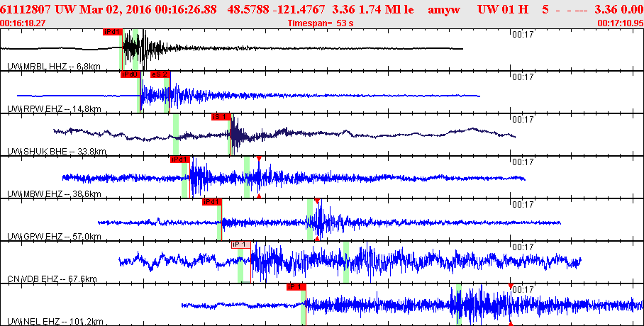Click station label UW MRBL HHZ -- 6.8km
The height and width of the screenshot is (326, 644).
tap(54, 67)
